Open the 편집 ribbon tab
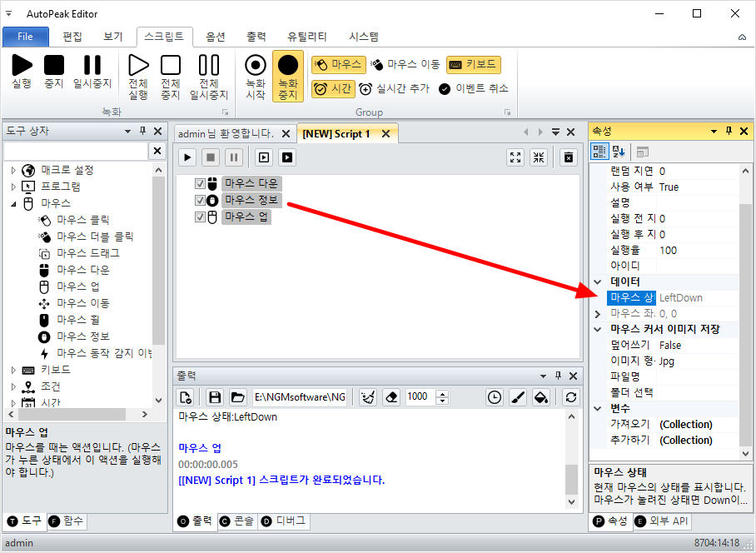Viewport: 756px width, 553px height. click(x=72, y=37)
